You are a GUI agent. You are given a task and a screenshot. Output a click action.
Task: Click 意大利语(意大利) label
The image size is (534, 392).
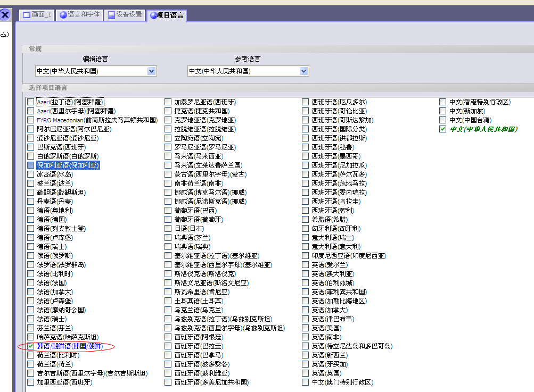(x=336, y=247)
